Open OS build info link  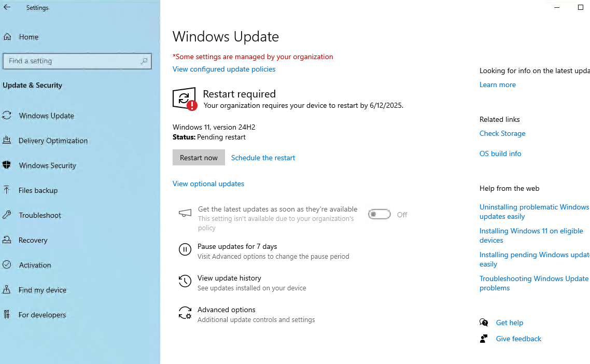pos(500,153)
